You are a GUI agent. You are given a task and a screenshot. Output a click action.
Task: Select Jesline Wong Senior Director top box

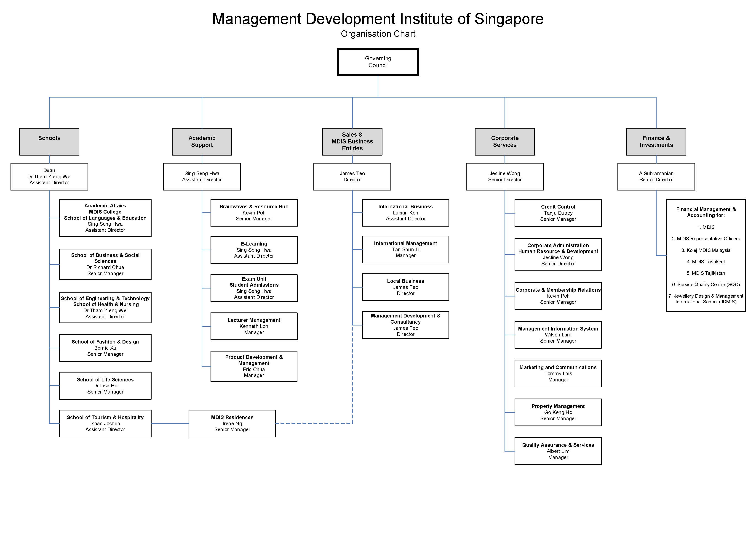click(505, 177)
